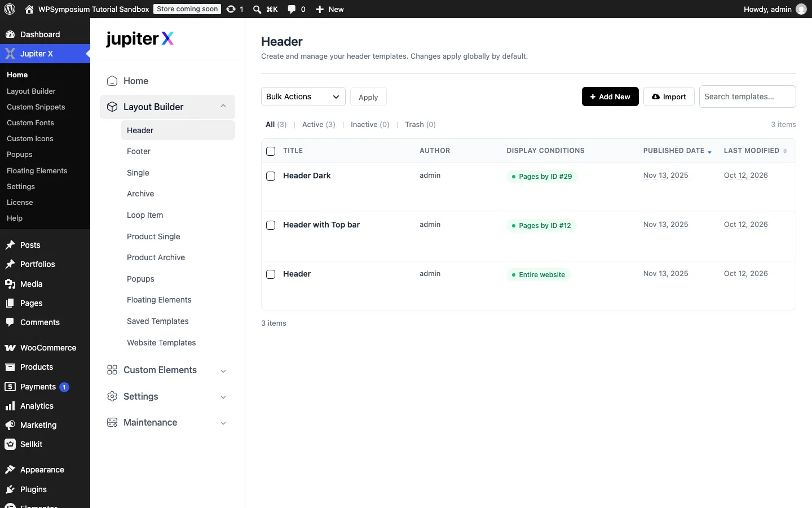Click the updates refresh icon in admin bar
This screenshot has height=508, width=812.
click(x=231, y=9)
